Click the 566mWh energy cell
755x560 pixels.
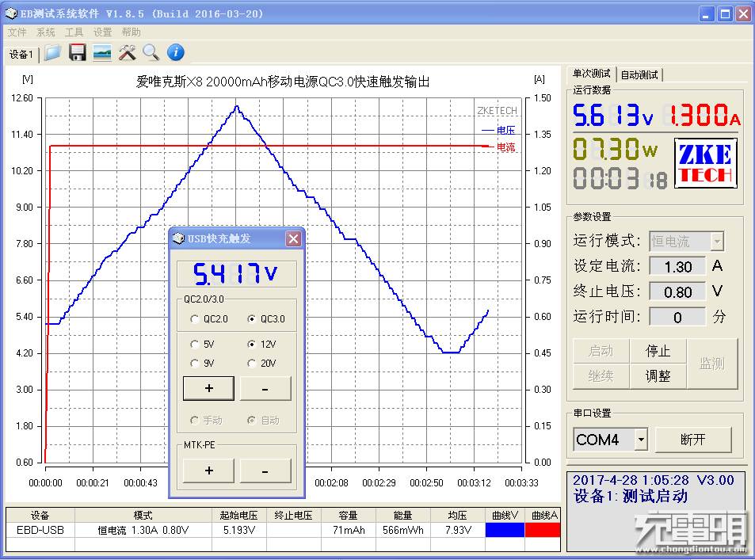[403, 530]
